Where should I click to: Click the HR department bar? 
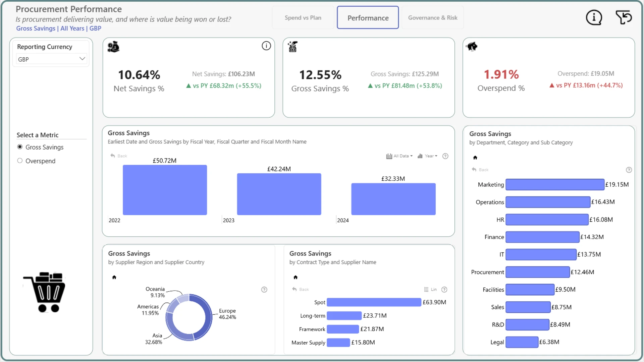(x=547, y=220)
